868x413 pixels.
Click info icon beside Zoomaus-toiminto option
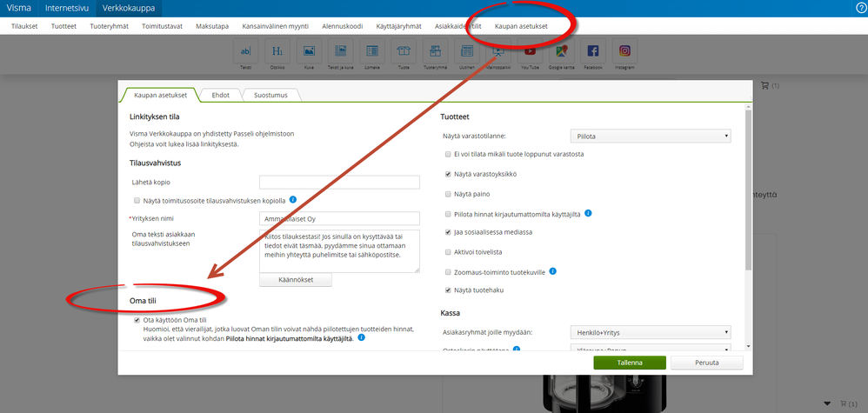pyautogui.click(x=552, y=271)
